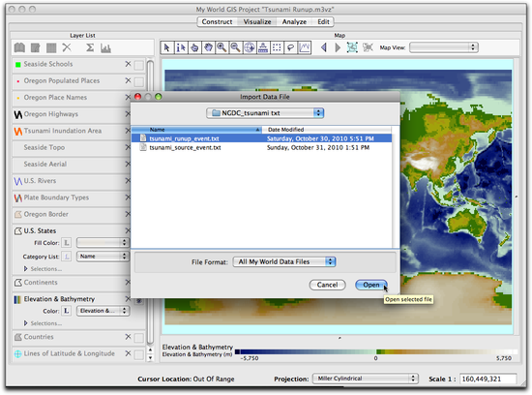Select the pointing hand link tool

point(194,47)
